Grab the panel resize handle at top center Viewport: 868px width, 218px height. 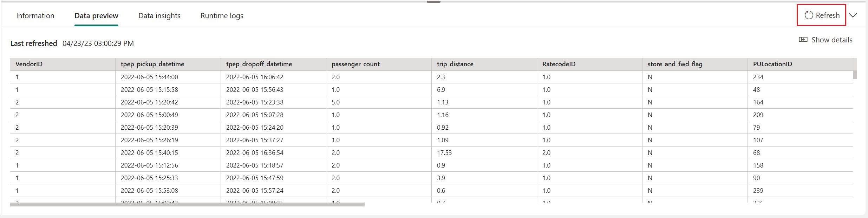pos(433,2)
